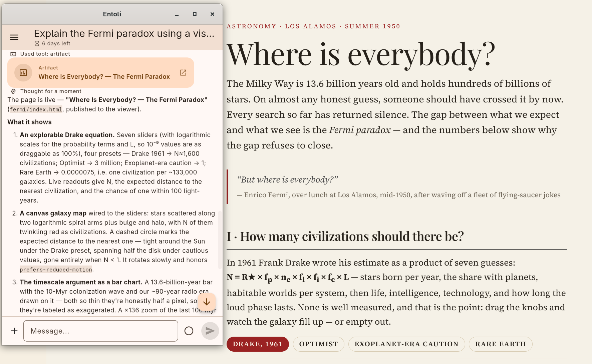Viewport: 592px width, 364px height.
Task: Click the conversation title Explain the Fermi paradox
Action: [124, 33]
